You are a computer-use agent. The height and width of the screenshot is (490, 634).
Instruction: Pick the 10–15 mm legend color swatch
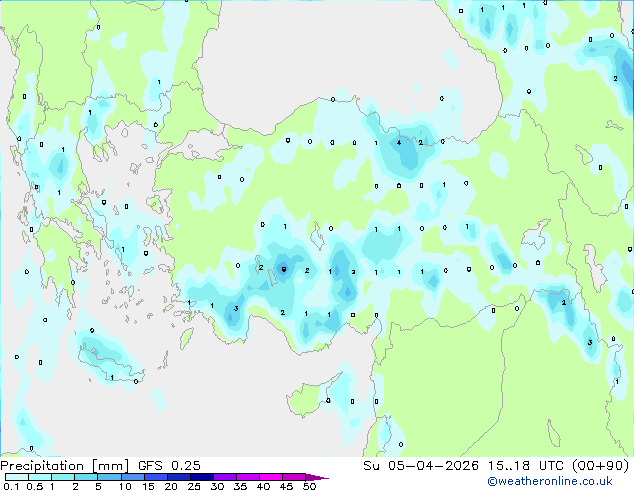132,477
